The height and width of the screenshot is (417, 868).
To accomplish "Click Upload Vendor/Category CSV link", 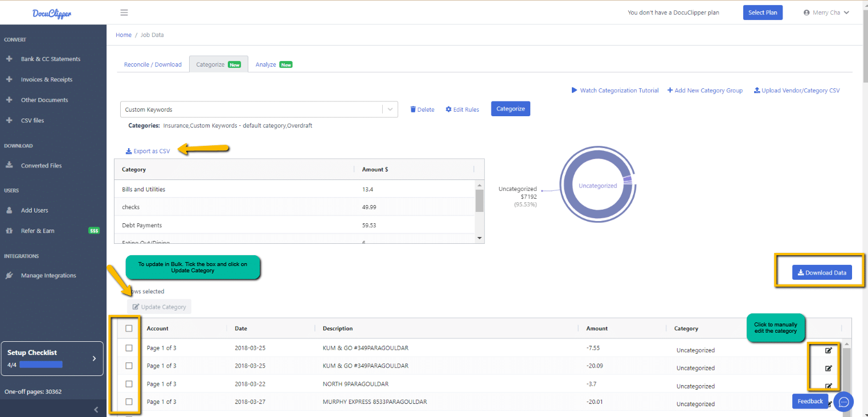I will [797, 91].
